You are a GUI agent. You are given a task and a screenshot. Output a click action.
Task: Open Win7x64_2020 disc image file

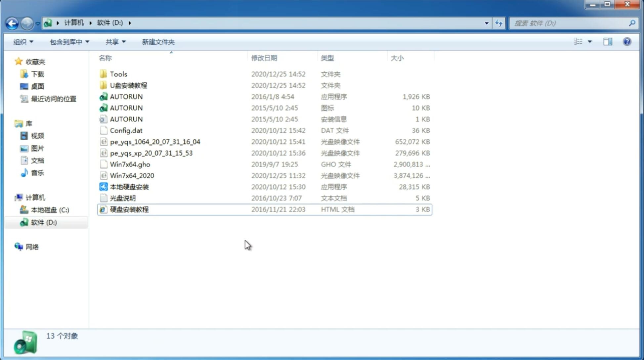[x=132, y=175]
